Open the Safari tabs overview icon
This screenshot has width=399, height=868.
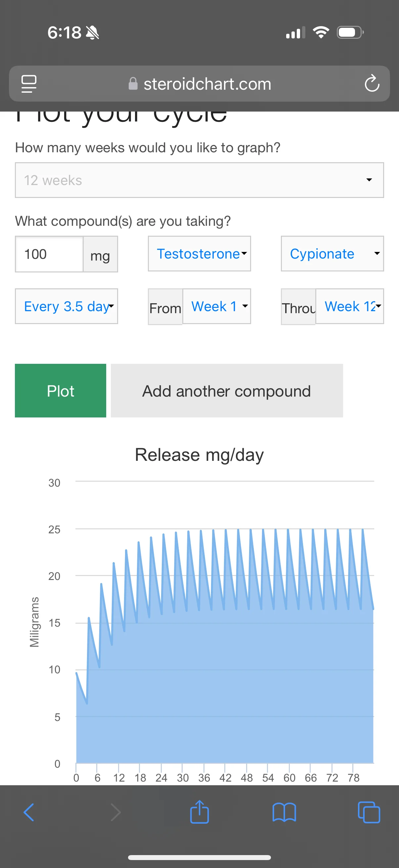(x=369, y=812)
